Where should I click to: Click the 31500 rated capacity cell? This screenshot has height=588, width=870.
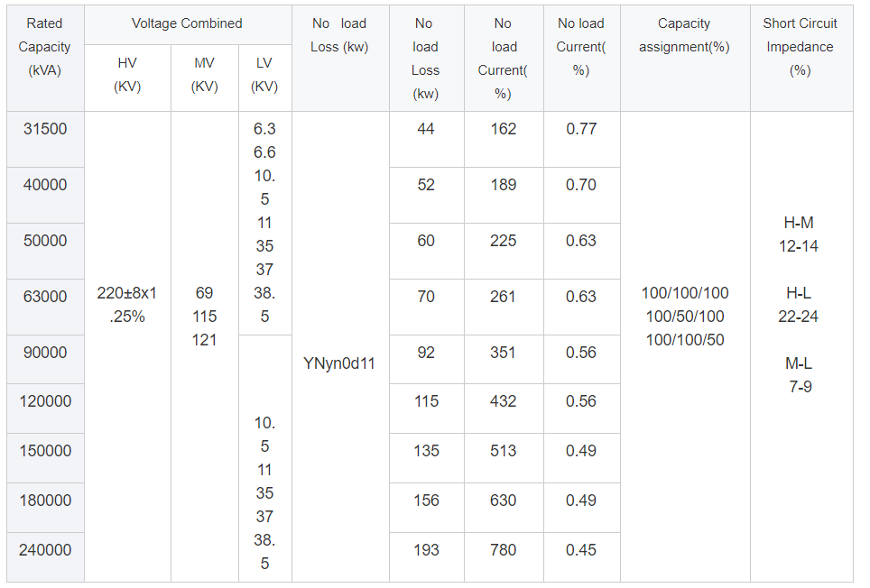click(x=44, y=129)
